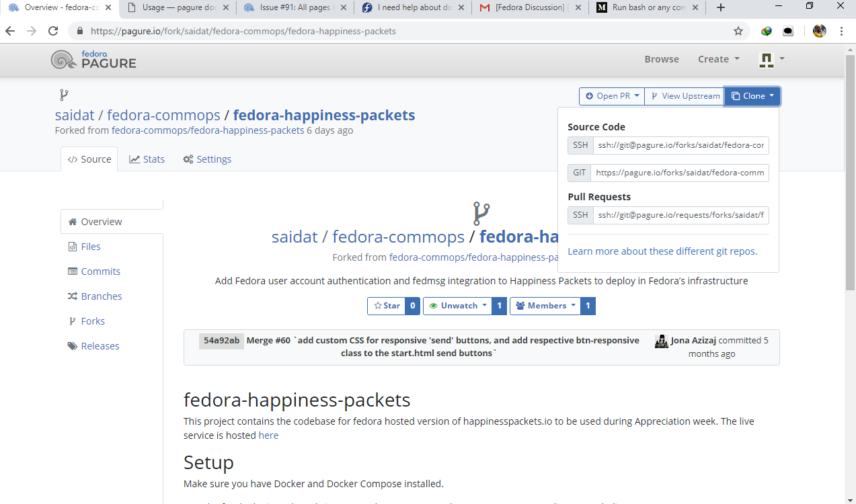The width and height of the screenshot is (856, 504).
Task: Collapse the Clone dropdown
Action: point(752,96)
